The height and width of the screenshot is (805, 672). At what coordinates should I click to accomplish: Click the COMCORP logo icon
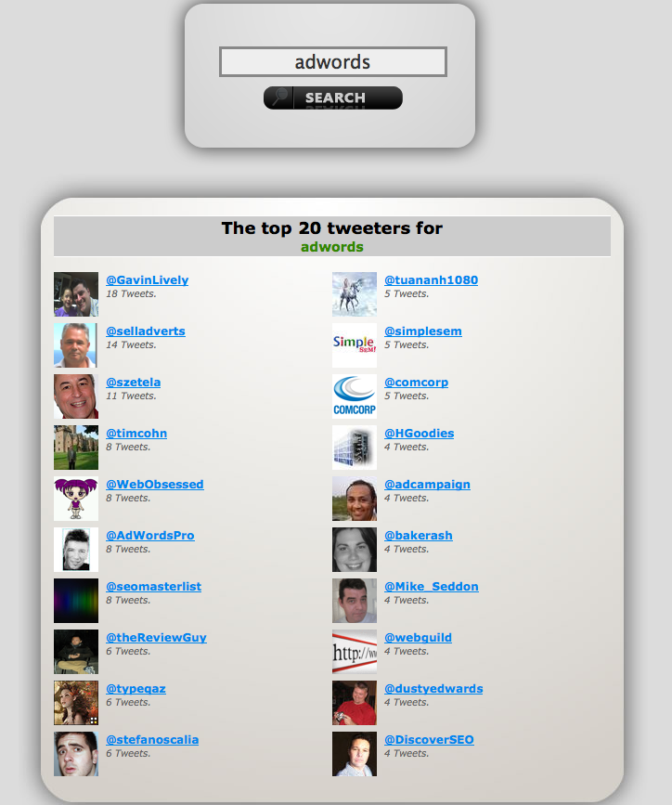(x=355, y=396)
